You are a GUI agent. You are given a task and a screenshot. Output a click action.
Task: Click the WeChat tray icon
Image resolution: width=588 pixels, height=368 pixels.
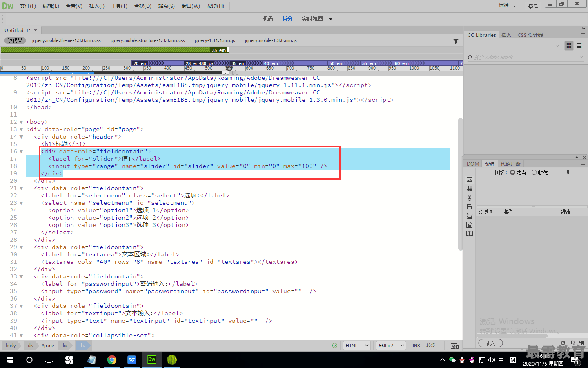tap(452, 360)
